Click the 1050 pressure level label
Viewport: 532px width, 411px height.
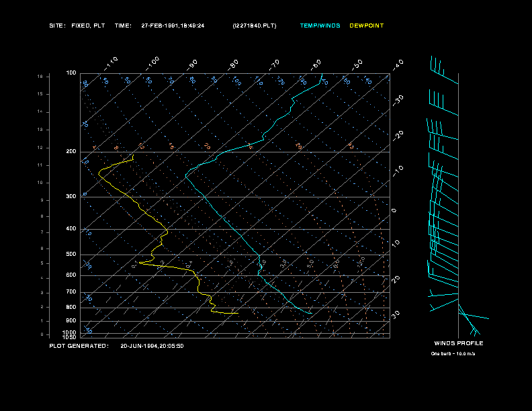70,337
